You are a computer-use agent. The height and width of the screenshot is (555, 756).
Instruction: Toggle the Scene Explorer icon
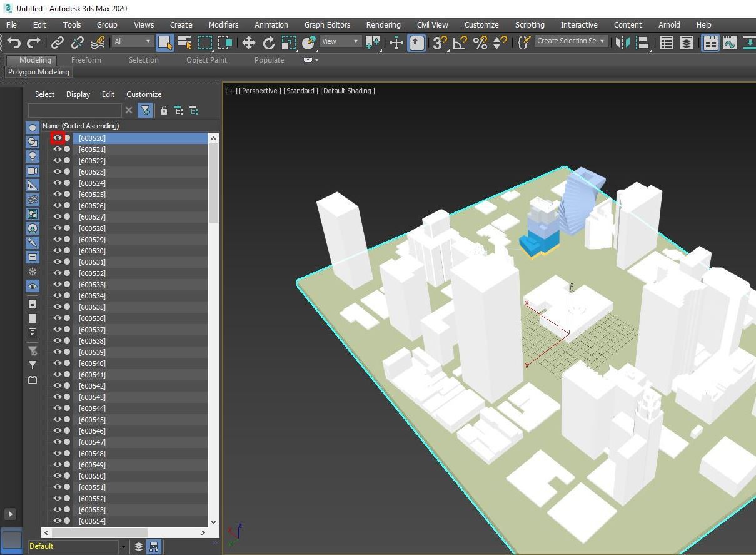tap(667, 42)
